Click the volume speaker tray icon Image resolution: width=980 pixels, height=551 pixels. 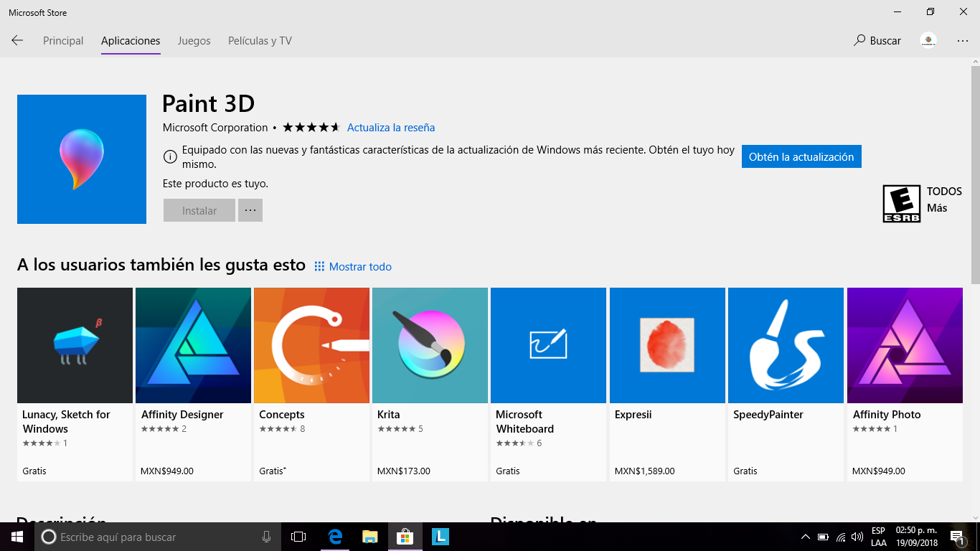click(x=857, y=537)
